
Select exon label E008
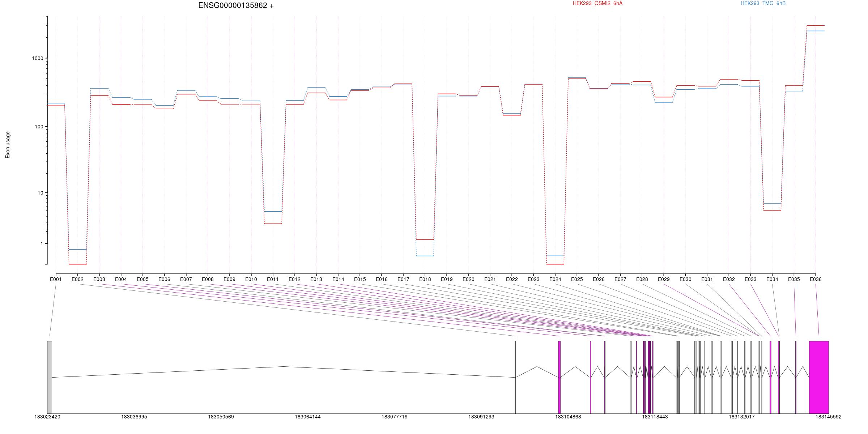coord(208,279)
